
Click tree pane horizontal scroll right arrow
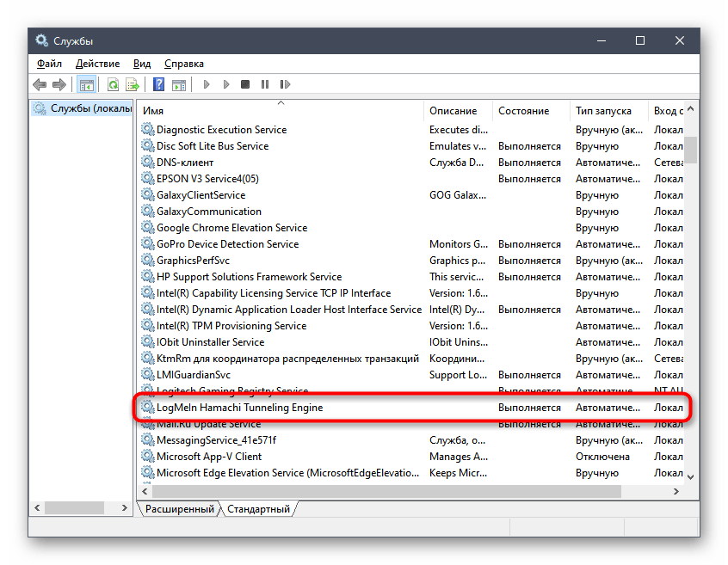point(124,508)
